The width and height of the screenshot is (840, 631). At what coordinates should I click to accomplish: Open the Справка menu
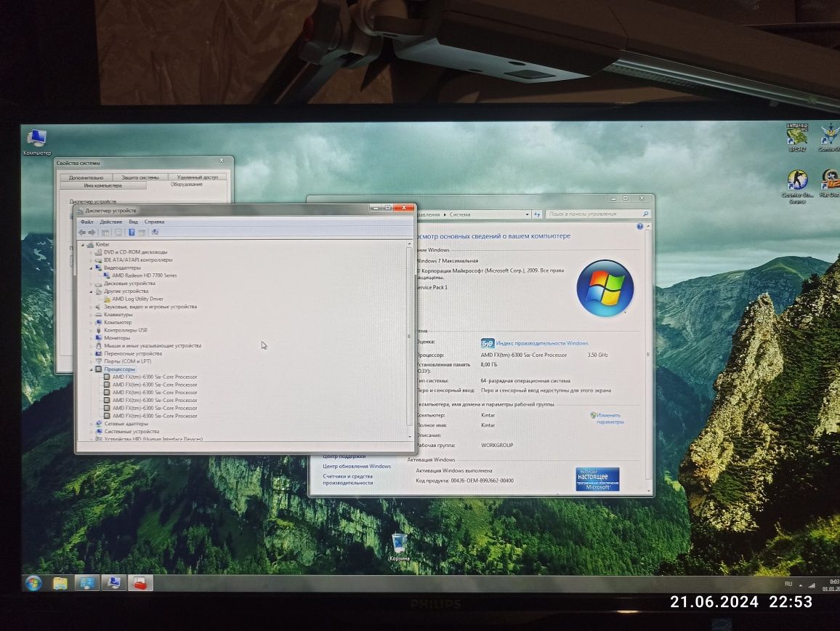coord(154,222)
